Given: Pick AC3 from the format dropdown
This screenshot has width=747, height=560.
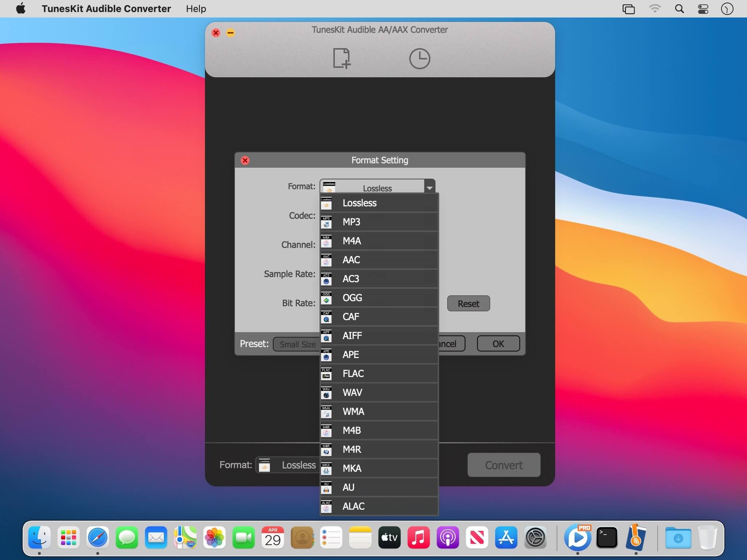Looking at the screenshot, I should (379, 279).
